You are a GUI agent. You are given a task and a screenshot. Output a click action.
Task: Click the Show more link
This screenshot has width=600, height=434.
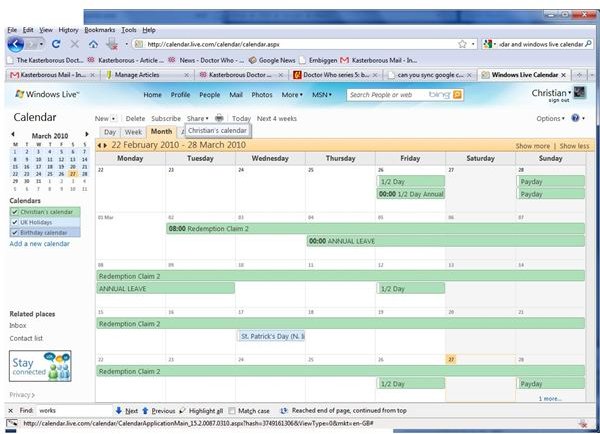[x=533, y=146]
